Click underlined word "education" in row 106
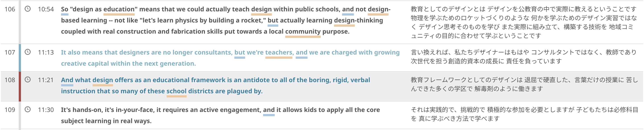The height and width of the screenshot is (130, 644). pos(119,9)
